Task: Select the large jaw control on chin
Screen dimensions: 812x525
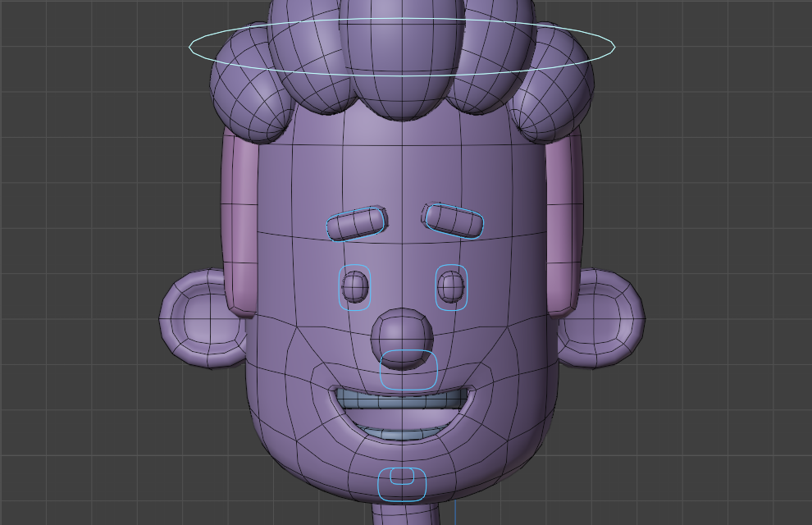Action: 402,484
